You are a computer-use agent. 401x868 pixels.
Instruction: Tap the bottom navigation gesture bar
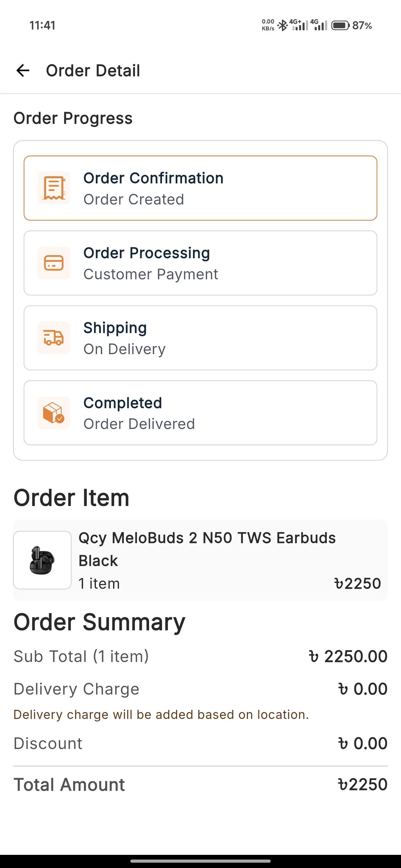(x=200, y=861)
